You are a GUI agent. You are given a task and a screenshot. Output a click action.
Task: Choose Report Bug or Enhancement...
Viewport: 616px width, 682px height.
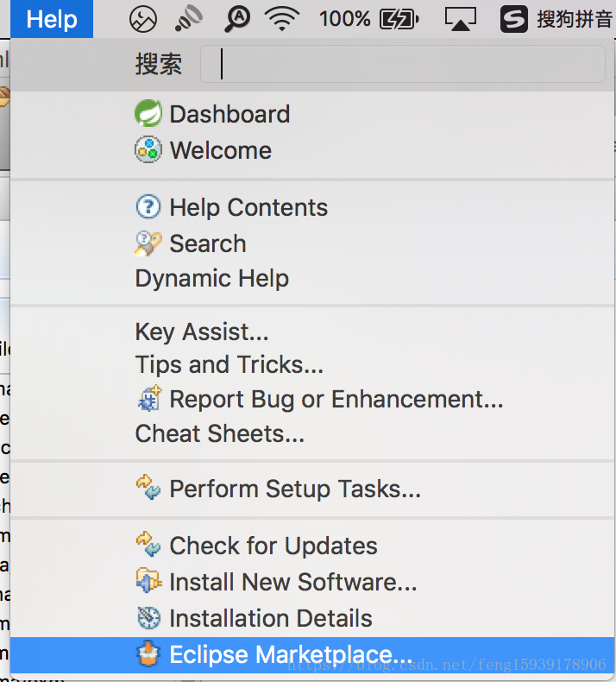coord(312,400)
